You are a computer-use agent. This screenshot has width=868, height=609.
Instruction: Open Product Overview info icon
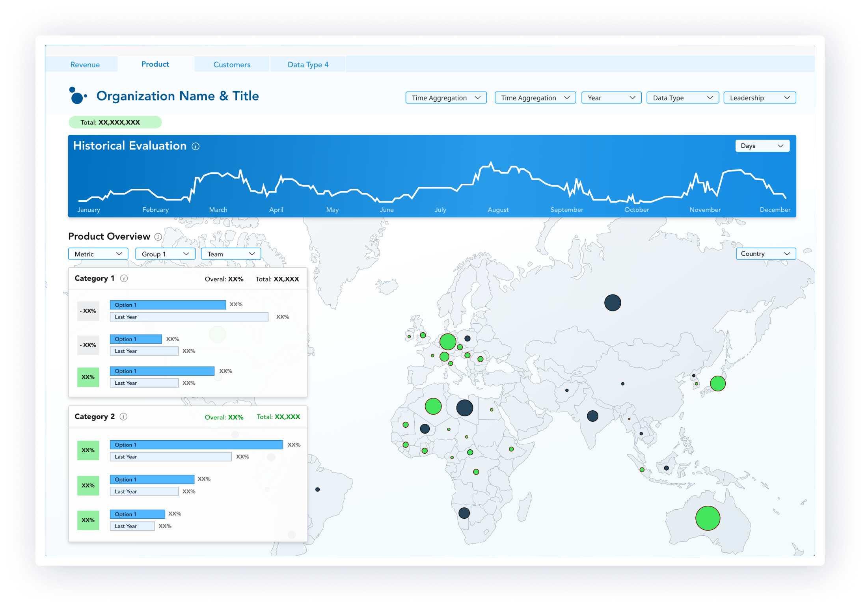(158, 237)
